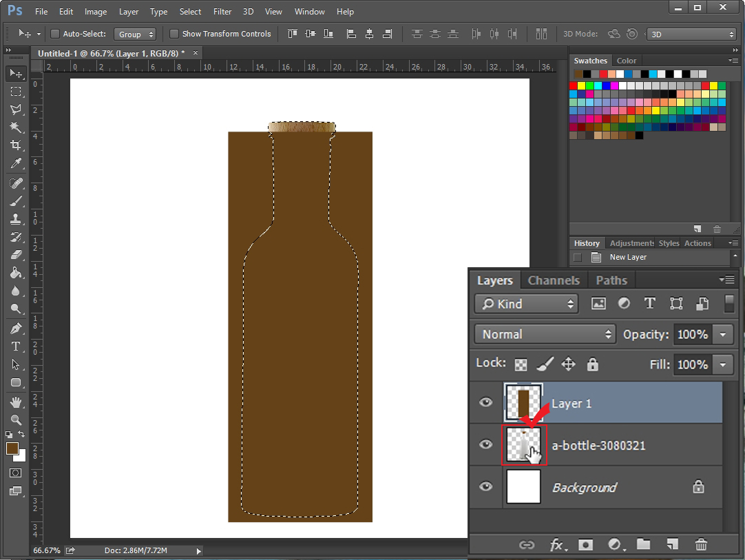Select the Healing Brush tool
This screenshot has width=745, height=560.
(16, 183)
